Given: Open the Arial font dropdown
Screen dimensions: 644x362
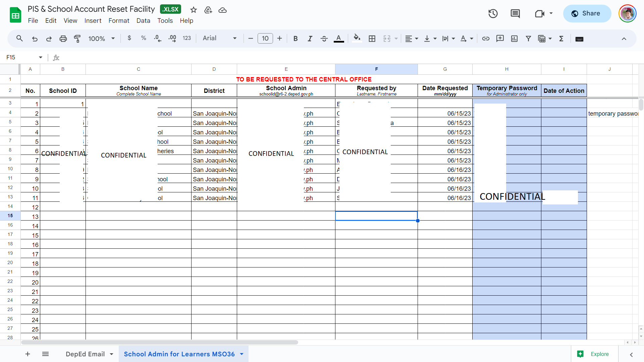Looking at the screenshot, I should point(220,38).
